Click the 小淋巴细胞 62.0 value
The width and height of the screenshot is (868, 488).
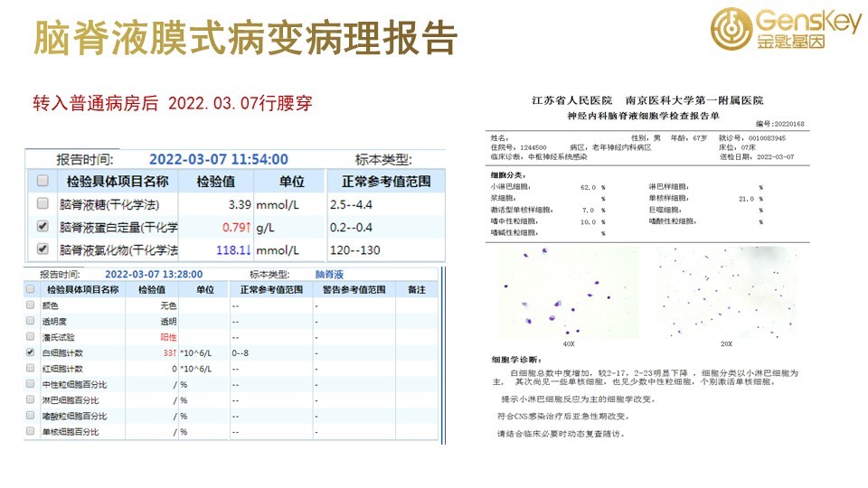point(588,188)
